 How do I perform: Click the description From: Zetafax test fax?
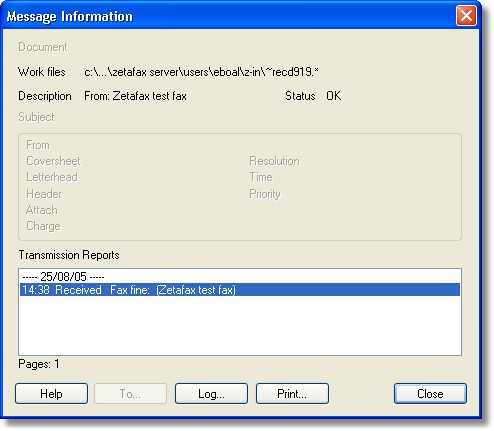click(135, 96)
